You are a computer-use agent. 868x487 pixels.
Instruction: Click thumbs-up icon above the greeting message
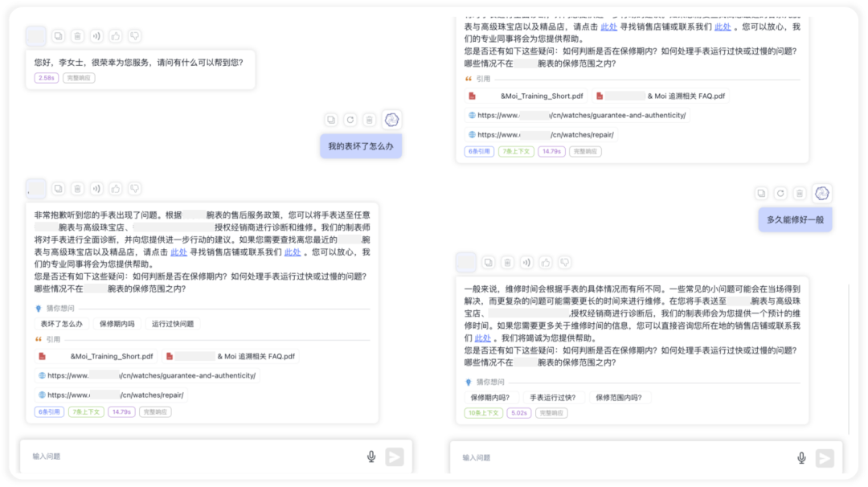[115, 36]
